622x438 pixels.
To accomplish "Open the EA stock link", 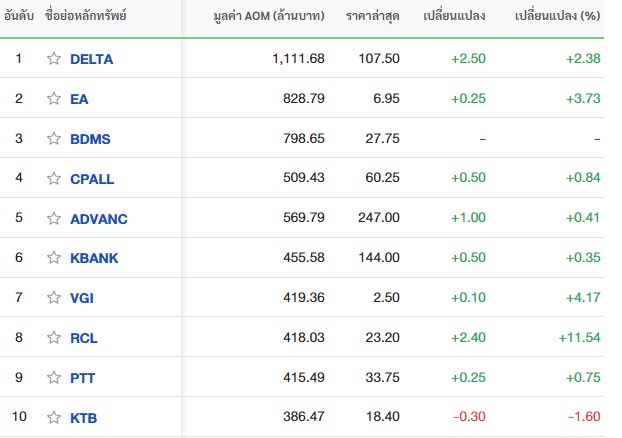I will click(x=79, y=99).
